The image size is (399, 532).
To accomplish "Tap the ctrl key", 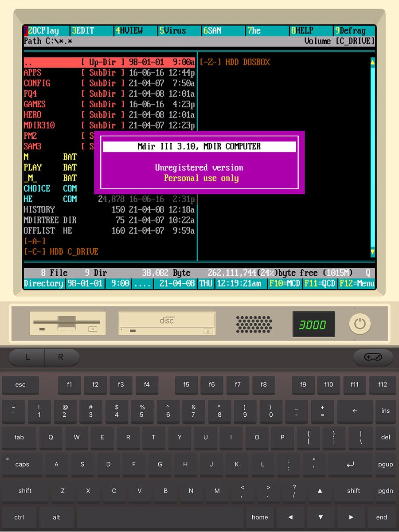I will pos(19,517).
